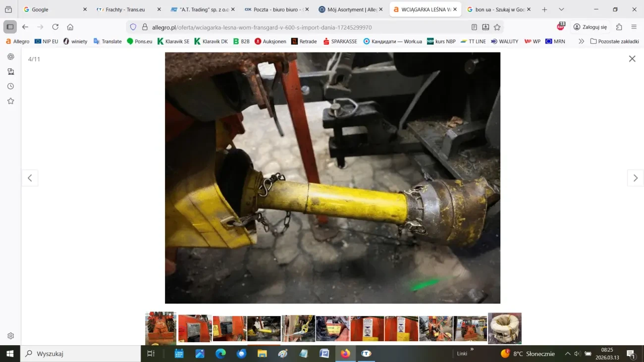
Task: Open the History sidebar panel
Action: [x=10, y=86]
